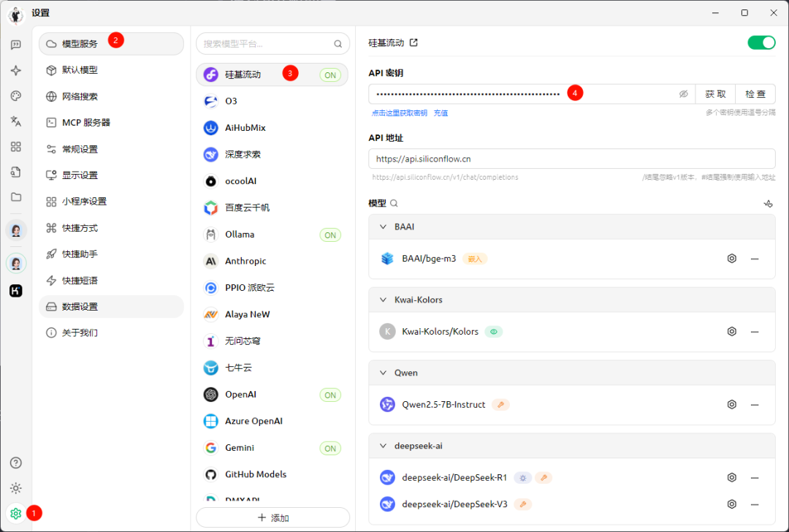Click the 获取 API key button
The height and width of the screenshot is (532, 789).
(x=715, y=94)
